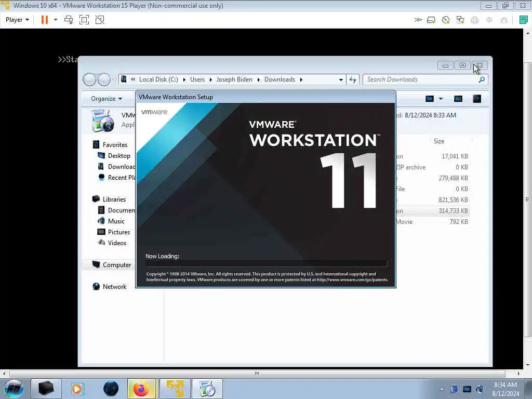Click the magnifier icon in Search Downloads
532x399 pixels.
click(482, 79)
